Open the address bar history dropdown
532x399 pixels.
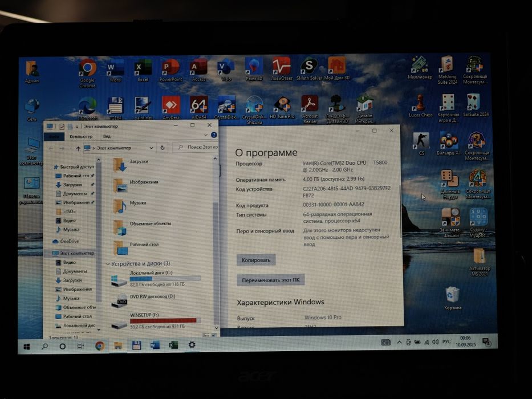[x=151, y=148]
